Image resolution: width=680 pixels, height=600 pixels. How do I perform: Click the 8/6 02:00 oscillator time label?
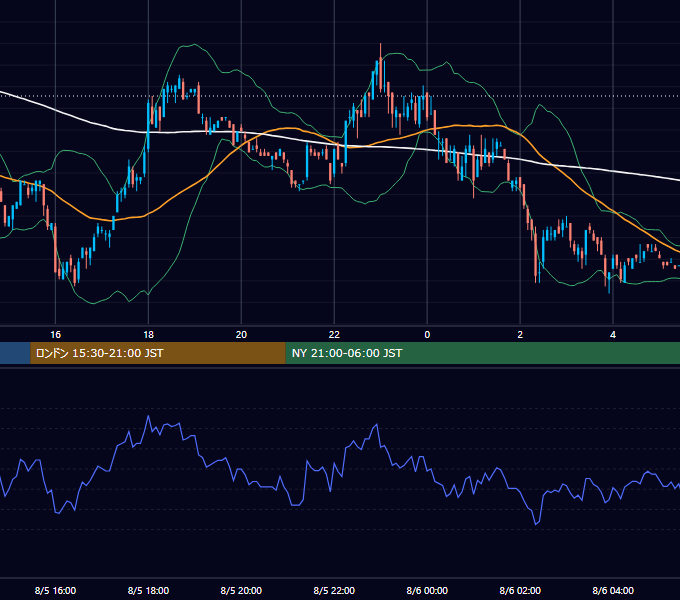click(520, 590)
